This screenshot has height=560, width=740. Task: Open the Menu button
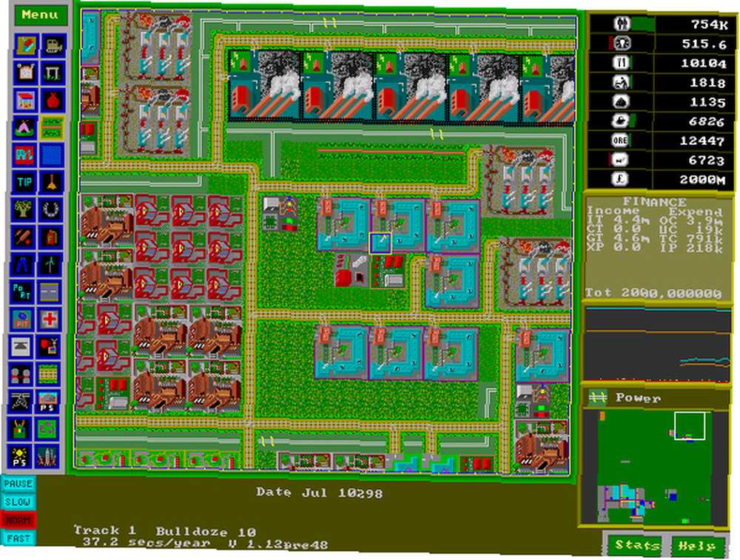[41, 15]
